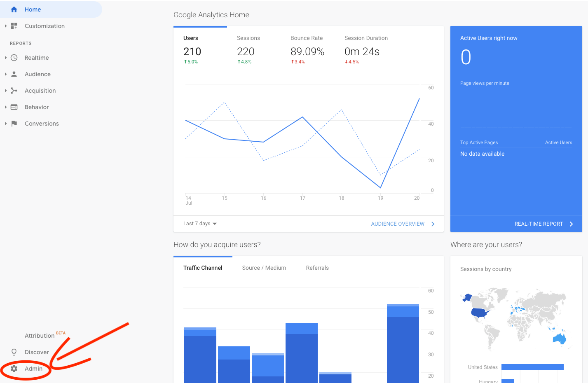Switch to Source / Medium tab
This screenshot has height=383, width=588.
click(264, 268)
